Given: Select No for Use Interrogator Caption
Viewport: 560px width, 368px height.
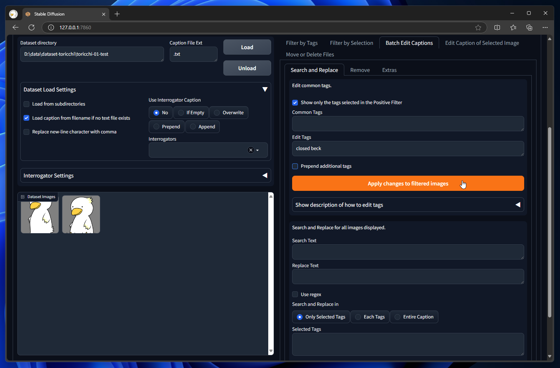Looking at the screenshot, I should pyautogui.click(x=160, y=113).
